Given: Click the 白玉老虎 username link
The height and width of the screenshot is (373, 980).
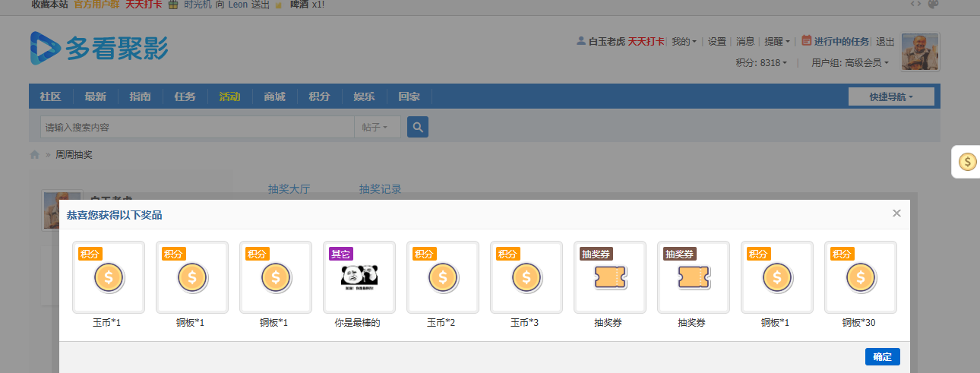Looking at the screenshot, I should (x=606, y=42).
